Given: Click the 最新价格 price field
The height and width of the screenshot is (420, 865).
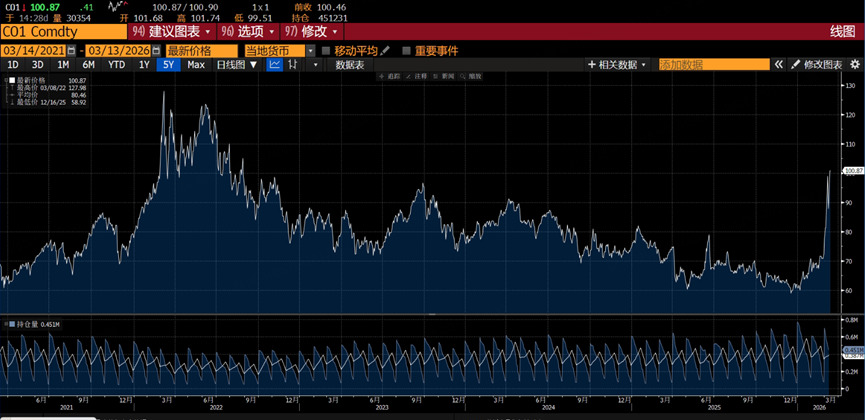Looking at the screenshot, I should pos(202,51).
